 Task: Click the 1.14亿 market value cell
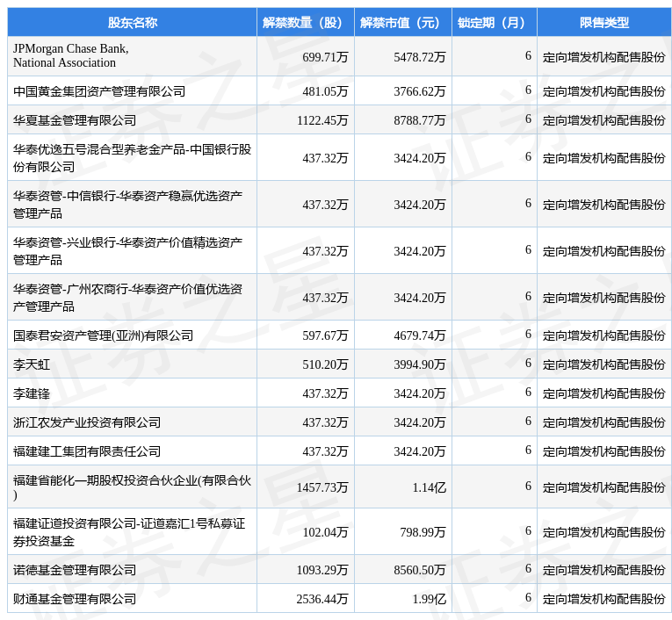tap(429, 487)
